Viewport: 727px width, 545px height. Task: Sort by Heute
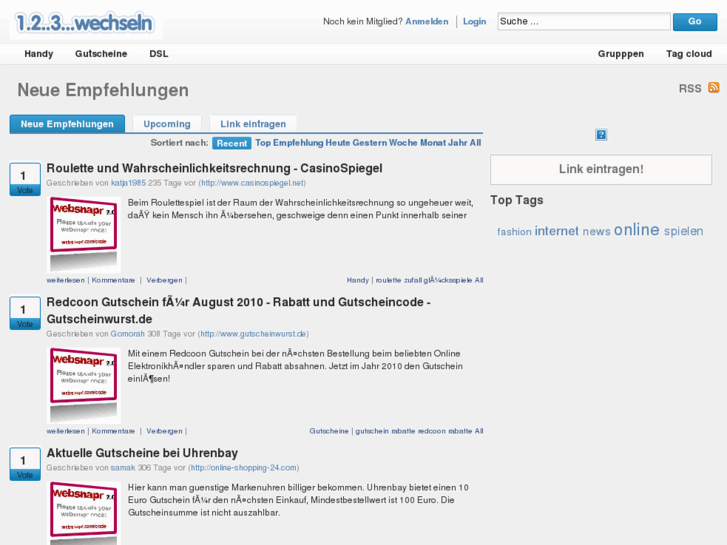[x=338, y=143]
